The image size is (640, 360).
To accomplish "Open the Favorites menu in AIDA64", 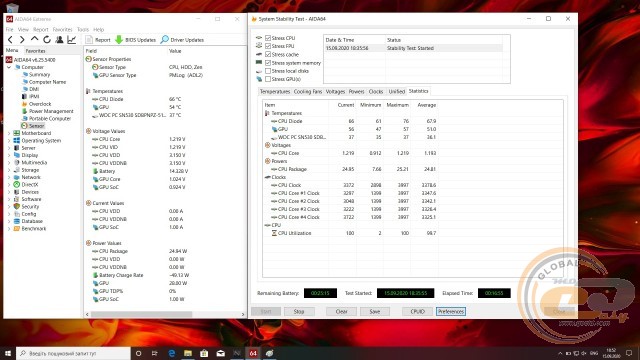I will coord(62,29).
